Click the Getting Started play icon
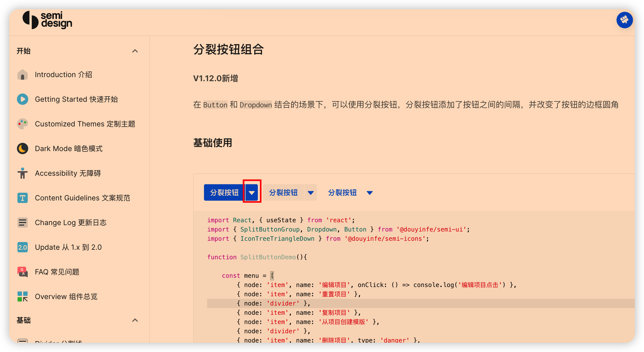This screenshot has width=644, height=352. (23, 99)
